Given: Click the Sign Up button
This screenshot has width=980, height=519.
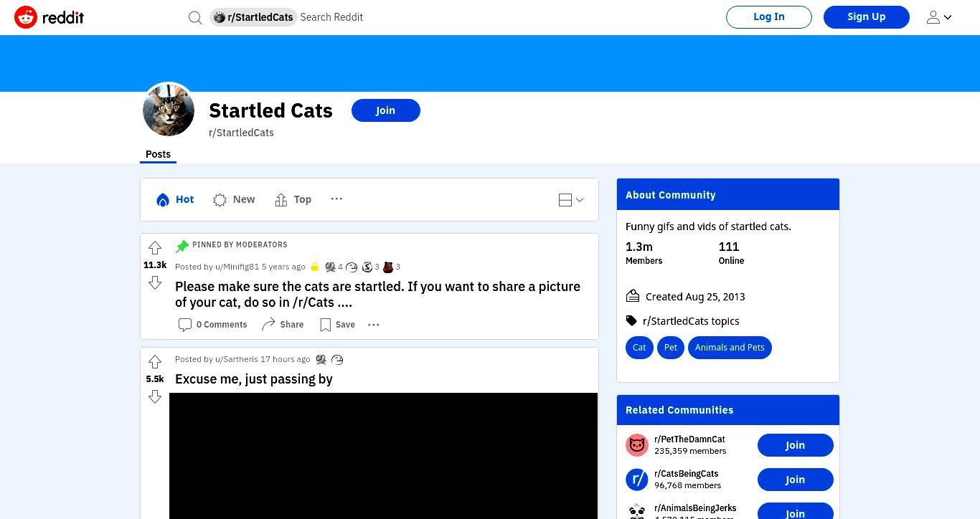Looking at the screenshot, I should tap(867, 17).
